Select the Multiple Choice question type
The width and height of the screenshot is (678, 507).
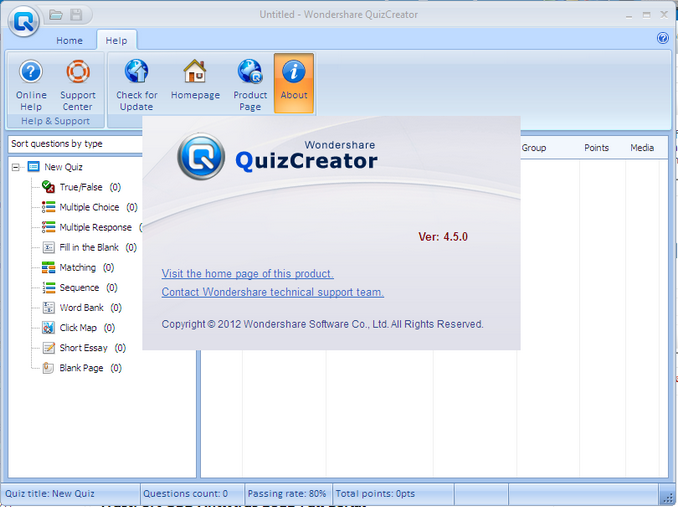(x=90, y=207)
